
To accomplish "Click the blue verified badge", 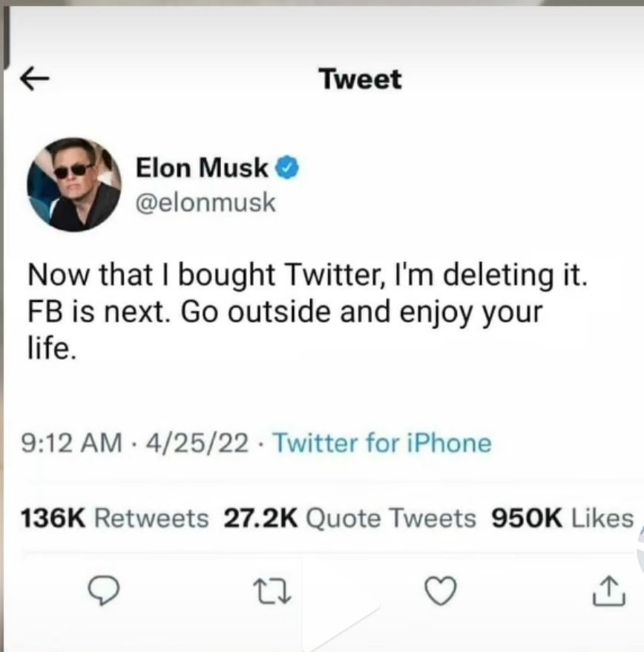I will click(x=288, y=169).
